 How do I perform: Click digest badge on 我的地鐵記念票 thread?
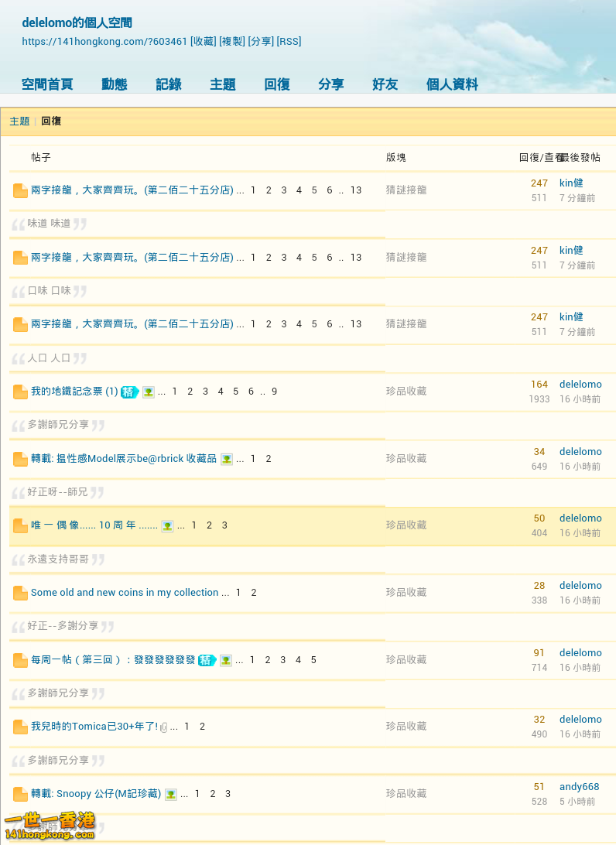(x=129, y=392)
